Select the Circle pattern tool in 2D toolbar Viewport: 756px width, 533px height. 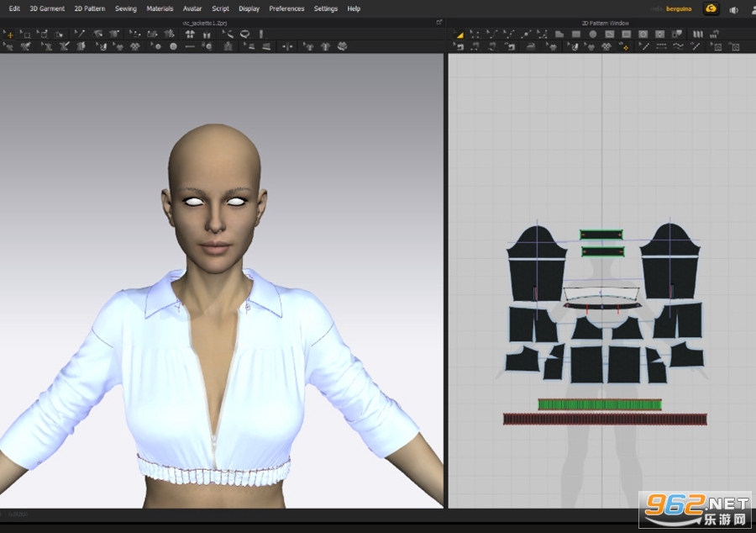[593, 34]
